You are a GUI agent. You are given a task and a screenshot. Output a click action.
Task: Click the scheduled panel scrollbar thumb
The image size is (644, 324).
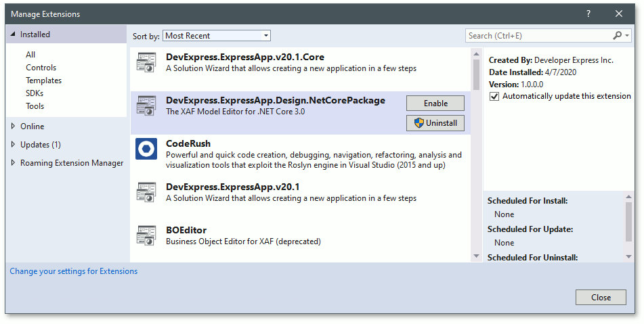click(629, 222)
